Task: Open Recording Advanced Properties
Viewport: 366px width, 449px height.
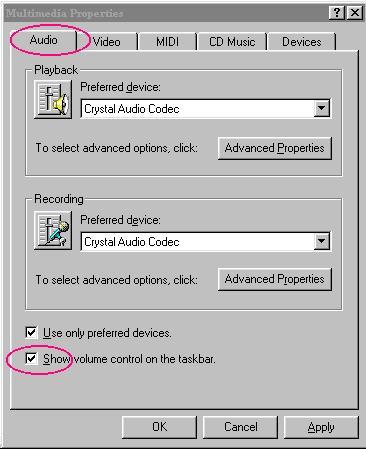Action: (x=275, y=279)
